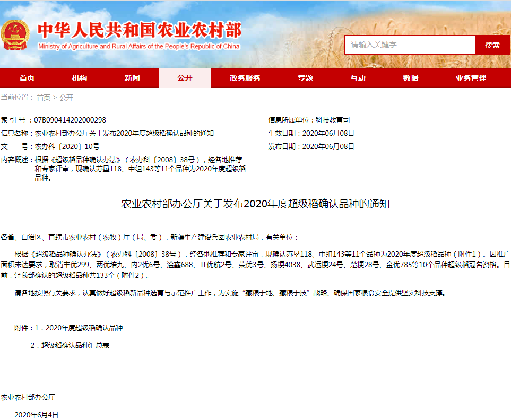Viewport: 511px width, 420px height.
Task: Go to 机构 in the navigation bar
Action: (80, 78)
